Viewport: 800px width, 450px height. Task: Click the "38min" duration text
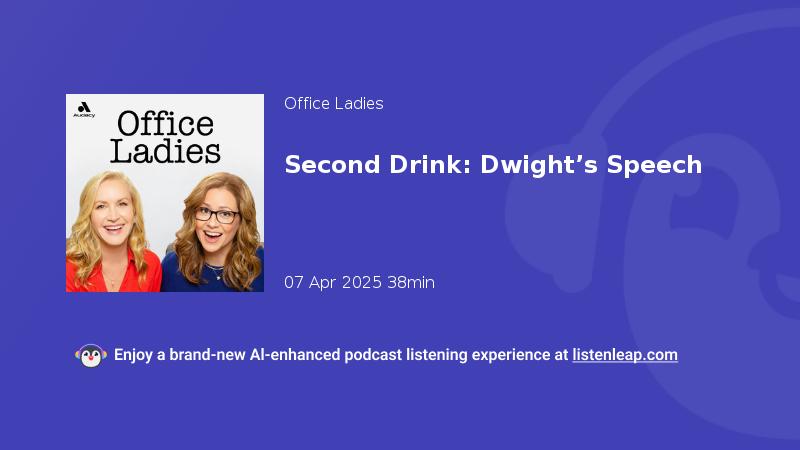click(x=411, y=282)
